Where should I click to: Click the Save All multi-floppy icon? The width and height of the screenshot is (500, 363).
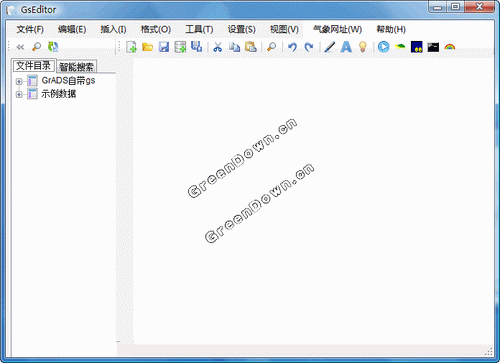(197, 47)
